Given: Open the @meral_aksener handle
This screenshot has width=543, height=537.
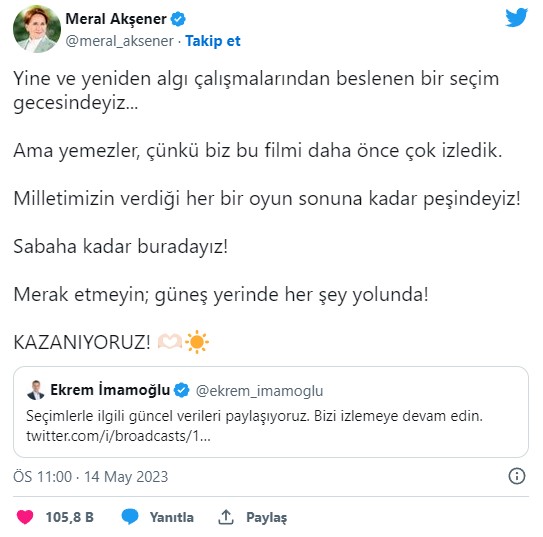Looking at the screenshot, I should click(x=119, y=41).
